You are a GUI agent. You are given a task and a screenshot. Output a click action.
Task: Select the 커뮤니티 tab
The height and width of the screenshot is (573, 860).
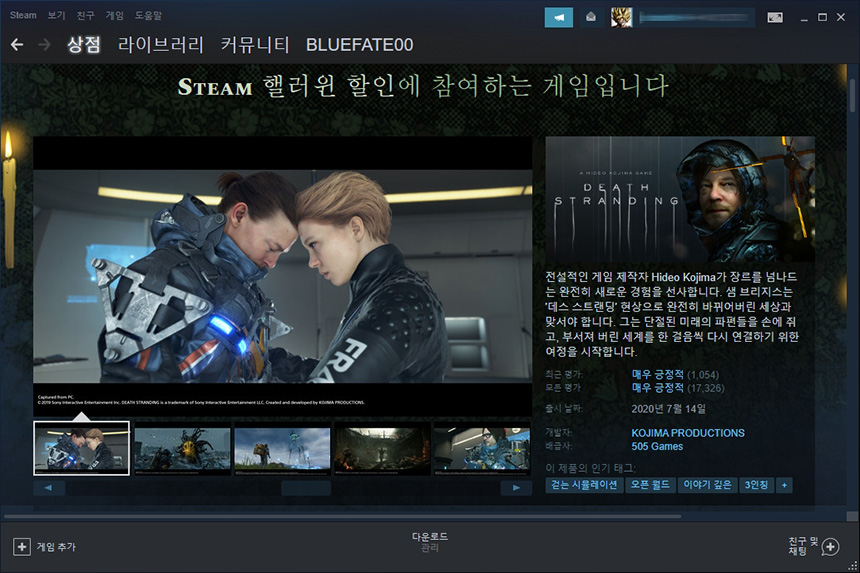[254, 44]
